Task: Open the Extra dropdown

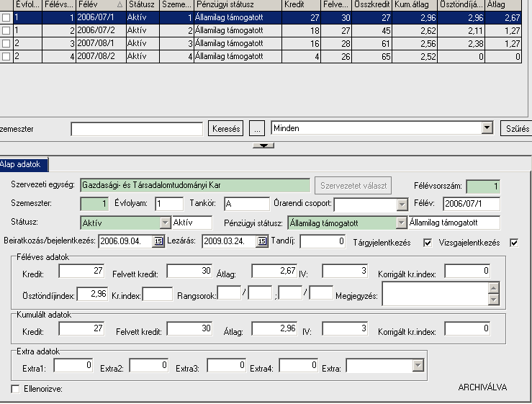Action: [418, 366]
